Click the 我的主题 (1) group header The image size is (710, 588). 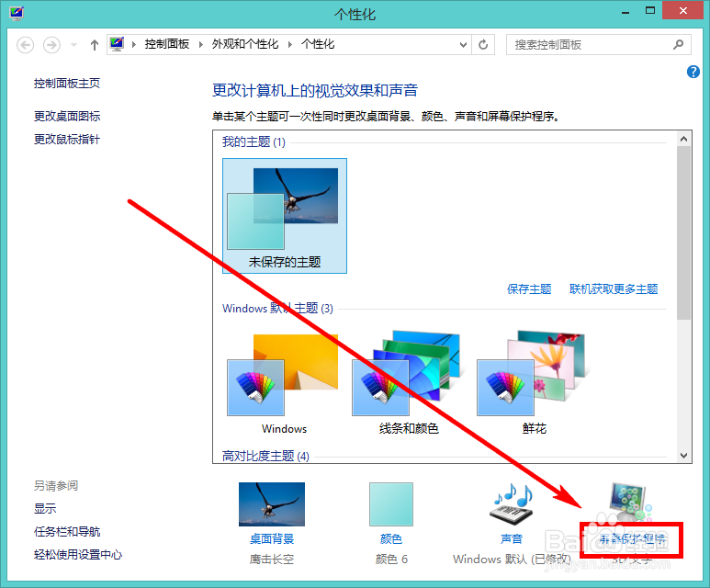[x=254, y=141]
